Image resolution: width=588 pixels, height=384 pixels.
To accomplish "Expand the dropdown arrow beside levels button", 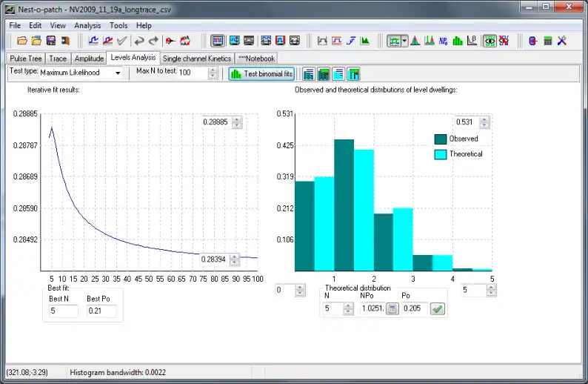I will point(404,41).
